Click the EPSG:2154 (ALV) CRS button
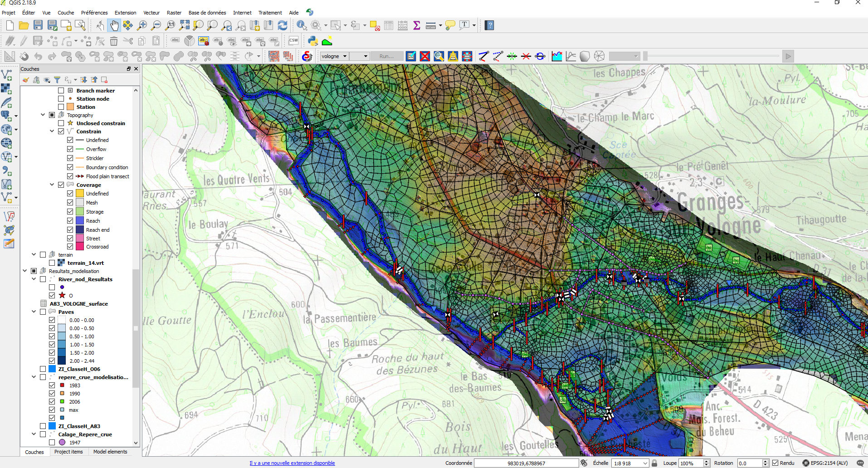Viewport: 868px width, 468px height. click(825, 463)
